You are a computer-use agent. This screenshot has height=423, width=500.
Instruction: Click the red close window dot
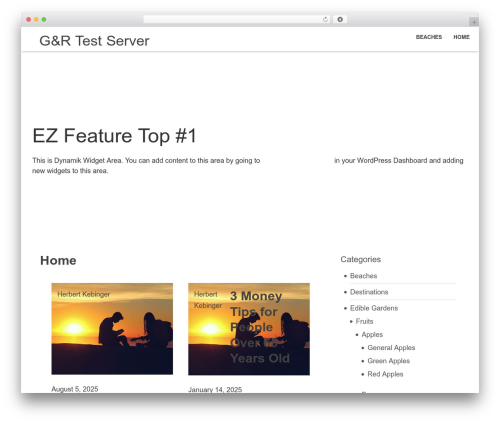tap(29, 20)
